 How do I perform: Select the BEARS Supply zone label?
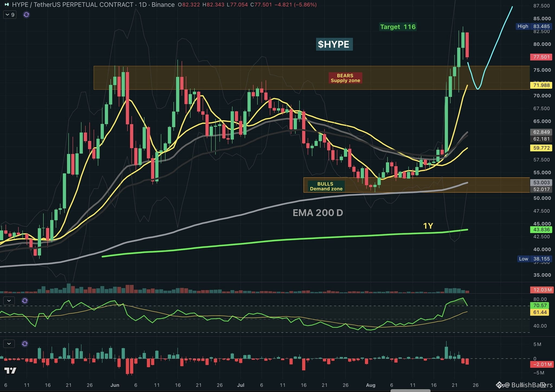point(345,78)
